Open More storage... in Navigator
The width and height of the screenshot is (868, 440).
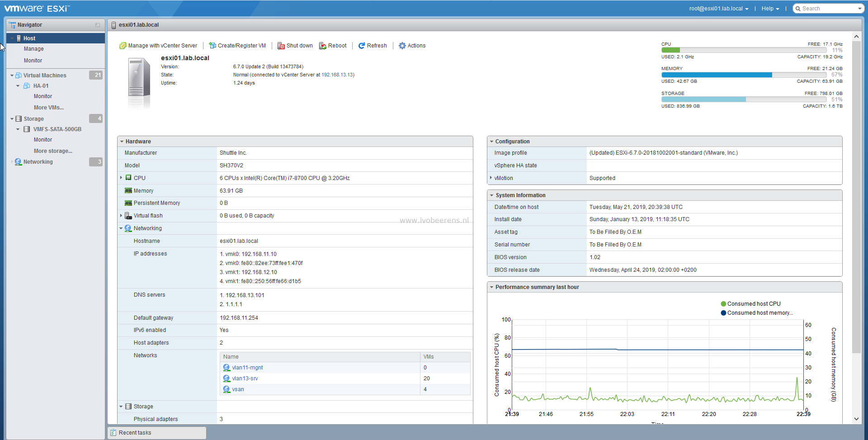tap(53, 151)
